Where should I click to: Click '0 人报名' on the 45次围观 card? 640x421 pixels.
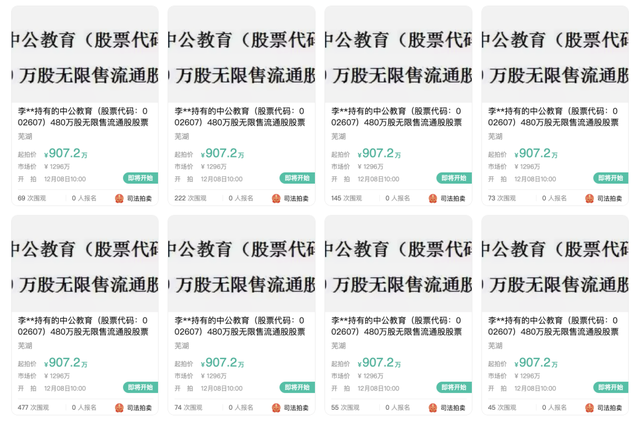tap(554, 408)
